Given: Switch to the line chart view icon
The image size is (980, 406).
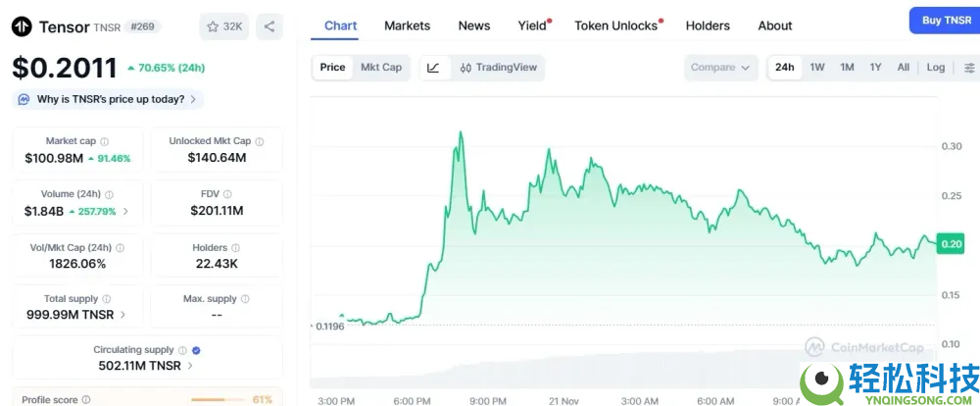Looking at the screenshot, I should click(x=433, y=68).
